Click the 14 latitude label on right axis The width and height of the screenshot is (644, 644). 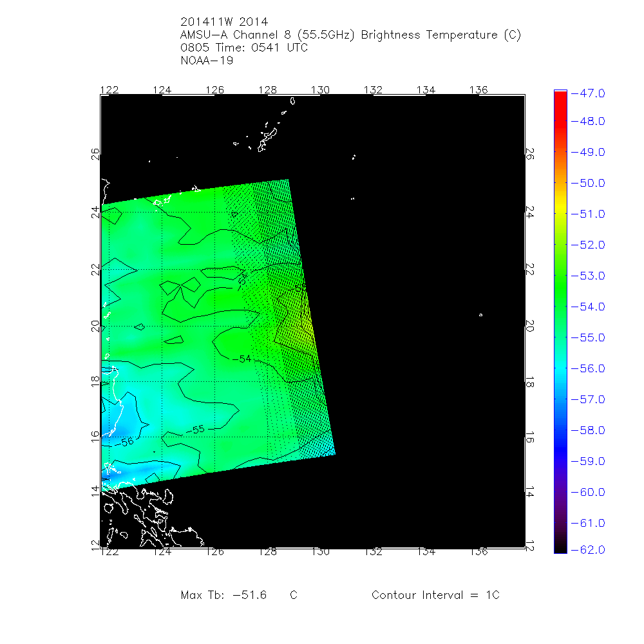pos(530,491)
